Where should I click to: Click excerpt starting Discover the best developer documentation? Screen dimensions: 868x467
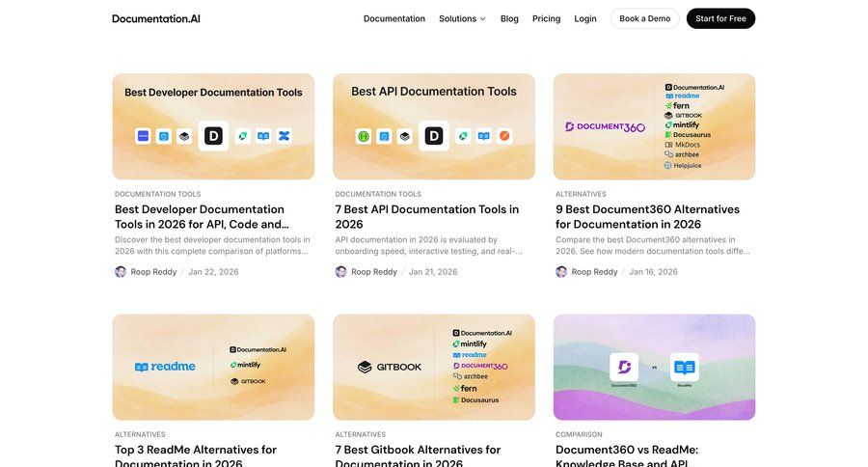212,245
